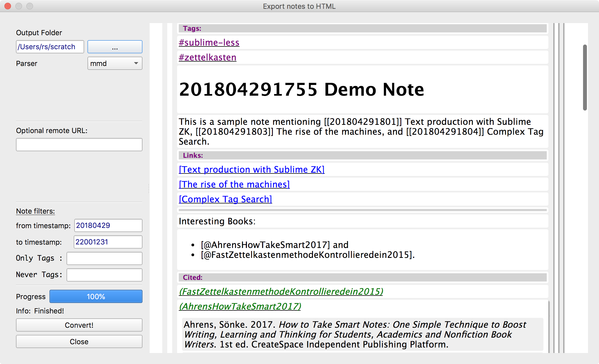Image resolution: width=599 pixels, height=364 pixels.
Task: Click the Output Folder path field
Action: pyautogui.click(x=50, y=47)
